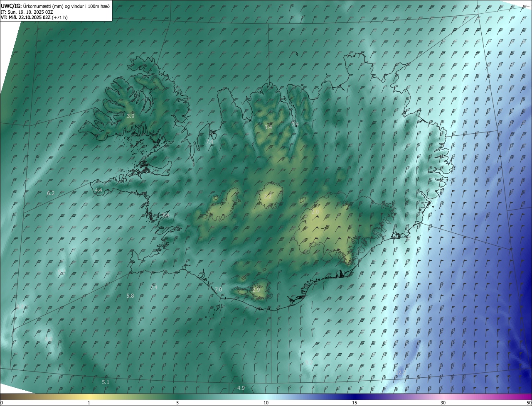The image size is (532, 406).
Task: Click the 4.9 value label above the colorbar
Action: click(241, 388)
